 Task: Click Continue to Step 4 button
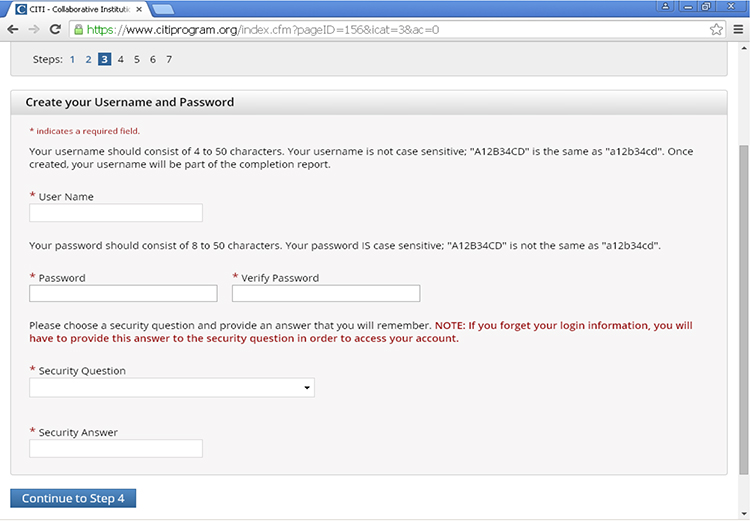coord(73,498)
